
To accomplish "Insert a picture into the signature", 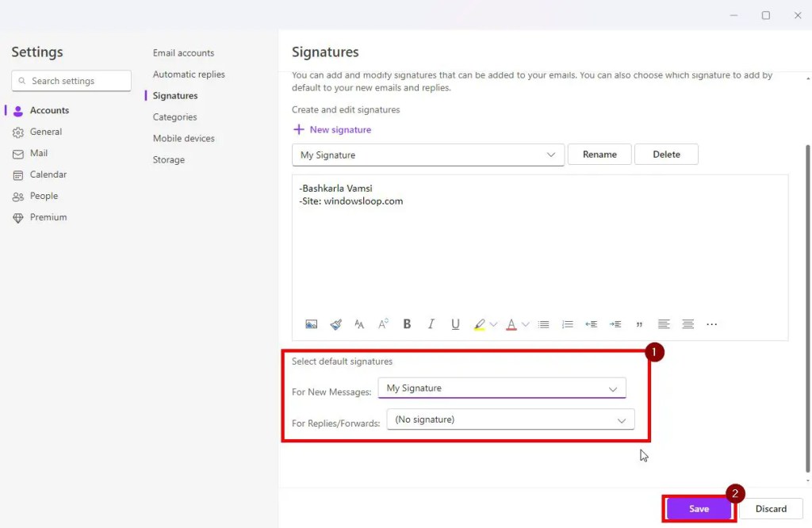I will [311, 323].
